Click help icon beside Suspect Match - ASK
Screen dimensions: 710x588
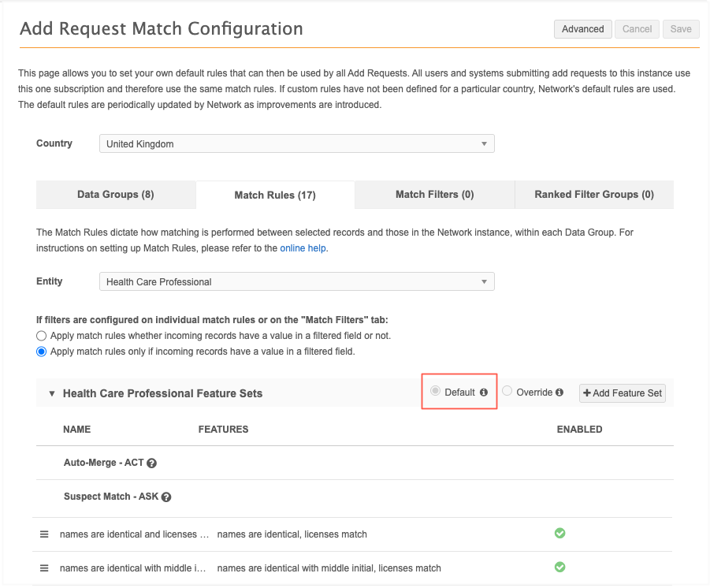pos(166,497)
